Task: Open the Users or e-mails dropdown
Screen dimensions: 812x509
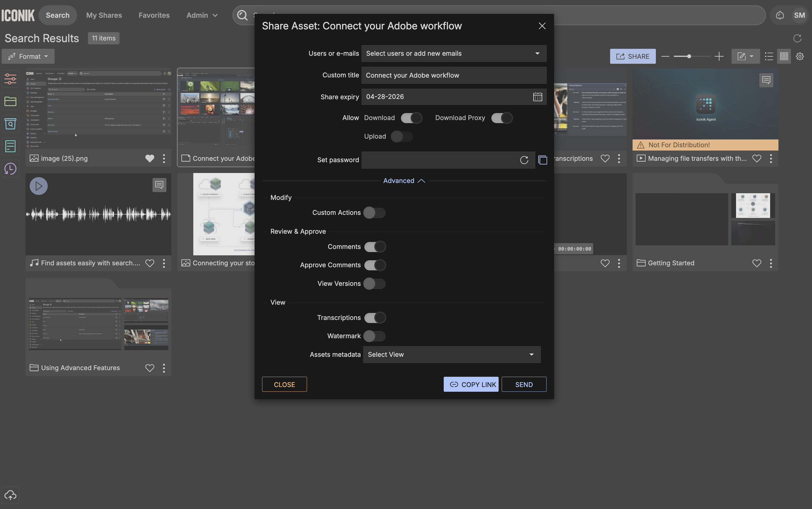Action: click(453, 54)
